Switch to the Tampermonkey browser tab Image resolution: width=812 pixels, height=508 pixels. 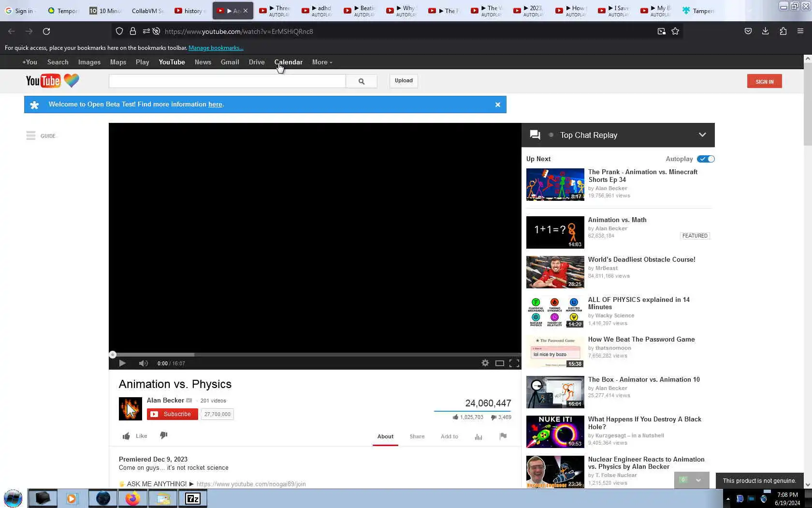(x=698, y=11)
